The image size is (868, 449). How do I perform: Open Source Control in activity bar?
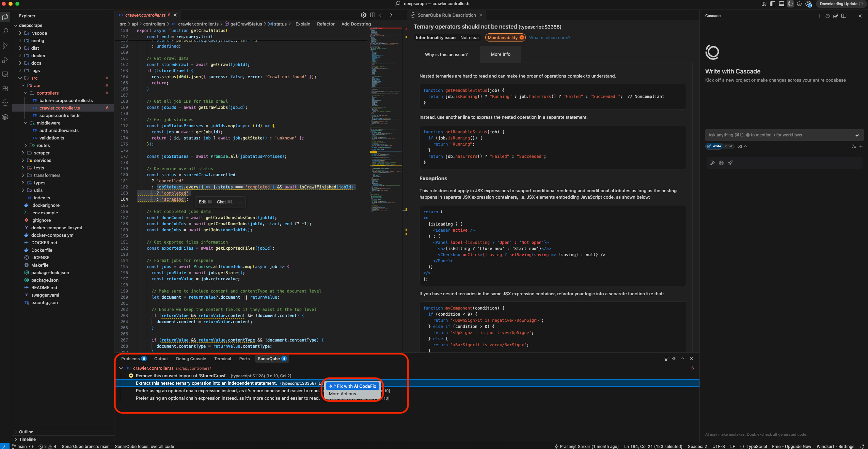[x=5, y=45]
